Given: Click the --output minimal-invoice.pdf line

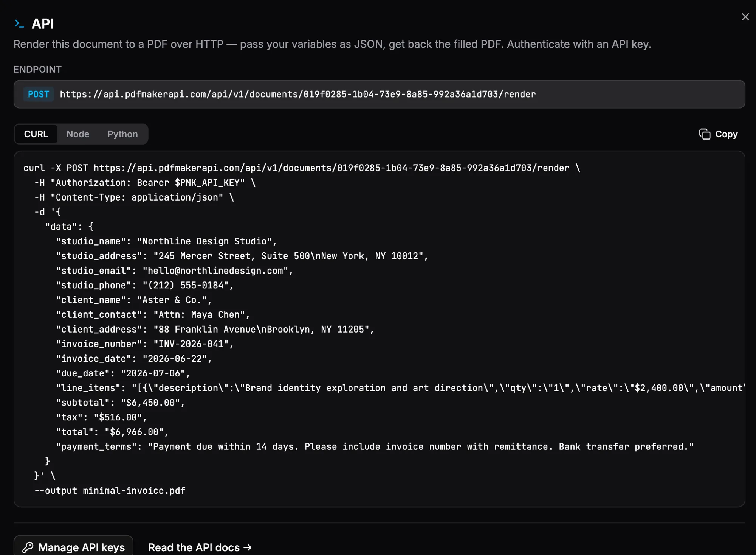Looking at the screenshot, I should coord(110,491).
